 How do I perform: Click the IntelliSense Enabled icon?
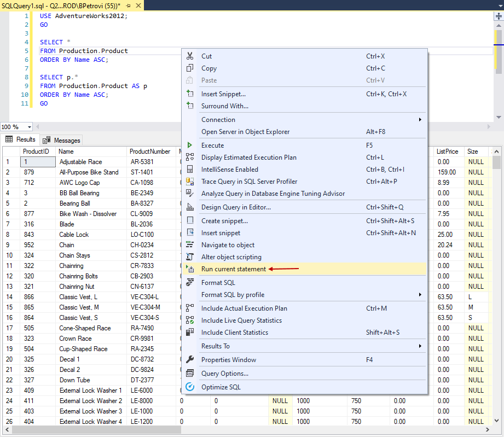pyautogui.click(x=190, y=170)
